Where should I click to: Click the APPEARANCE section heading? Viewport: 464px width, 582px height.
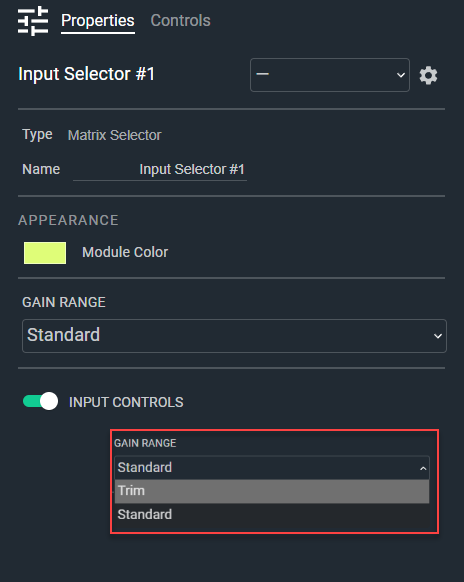coord(68,220)
